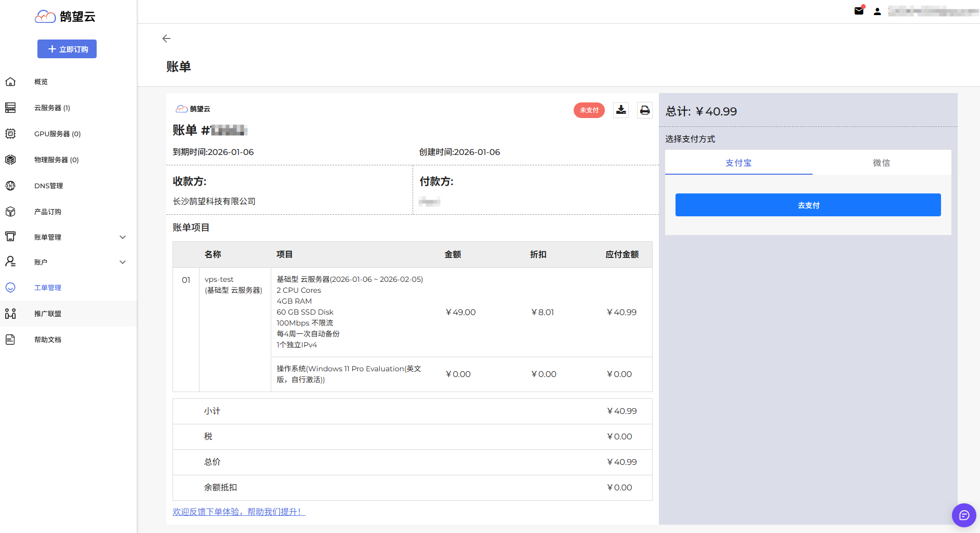Image resolution: width=980 pixels, height=533 pixels.
Task: Expand the 账单管理 submenu
Action: (x=123, y=237)
